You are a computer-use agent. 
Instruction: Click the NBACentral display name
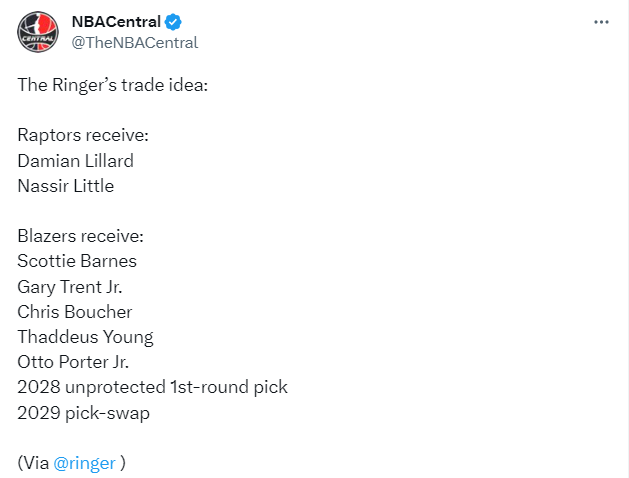click(116, 22)
